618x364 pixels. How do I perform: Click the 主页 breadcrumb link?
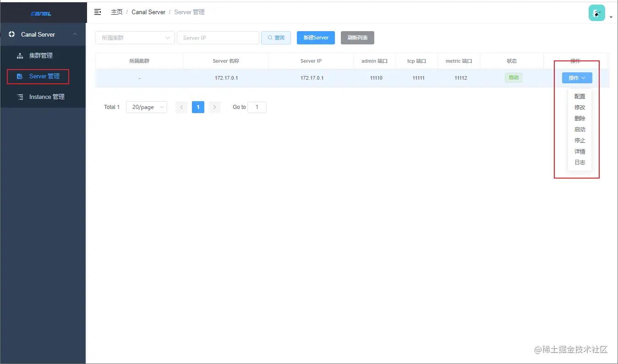pyautogui.click(x=116, y=12)
